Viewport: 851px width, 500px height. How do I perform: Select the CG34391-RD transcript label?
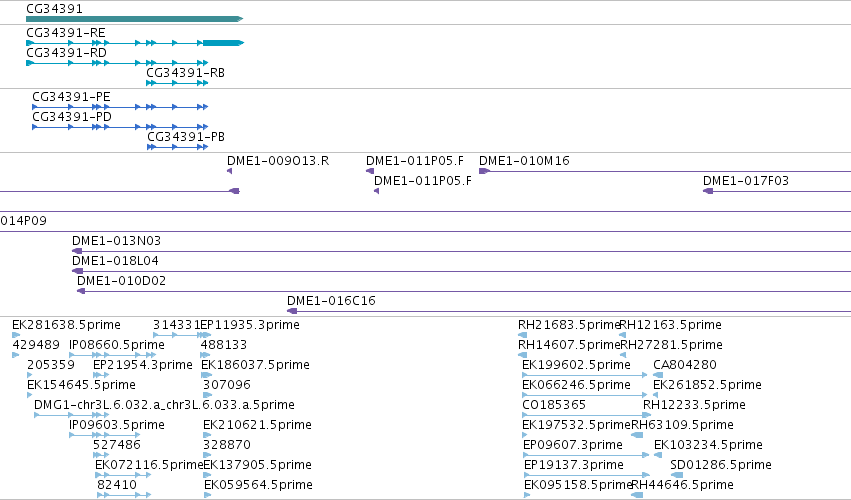[66, 53]
